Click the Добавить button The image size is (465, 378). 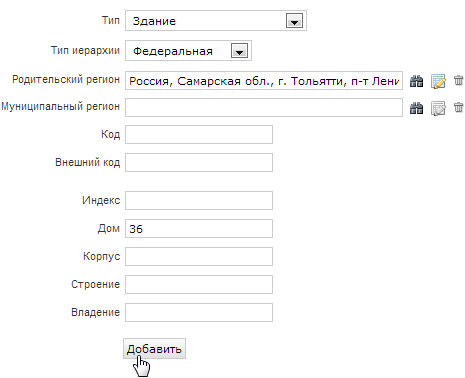coord(154,349)
